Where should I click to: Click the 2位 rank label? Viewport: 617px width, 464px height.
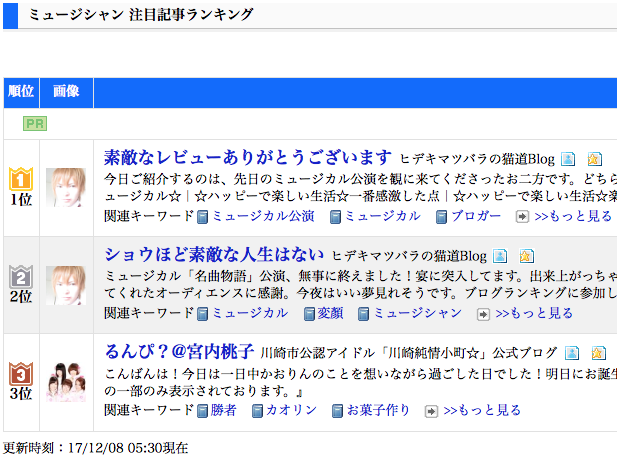click(x=21, y=296)
